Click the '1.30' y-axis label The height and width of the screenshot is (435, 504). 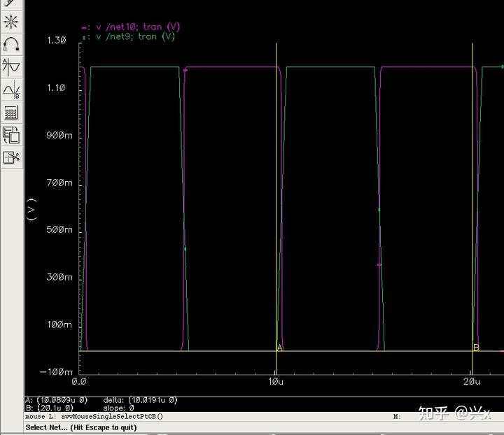point(57,40)
